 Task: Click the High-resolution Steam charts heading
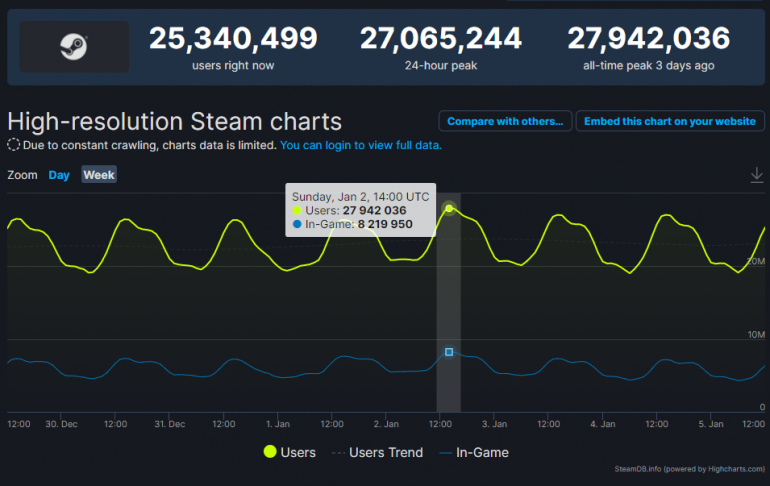click(x=175, y=121)
